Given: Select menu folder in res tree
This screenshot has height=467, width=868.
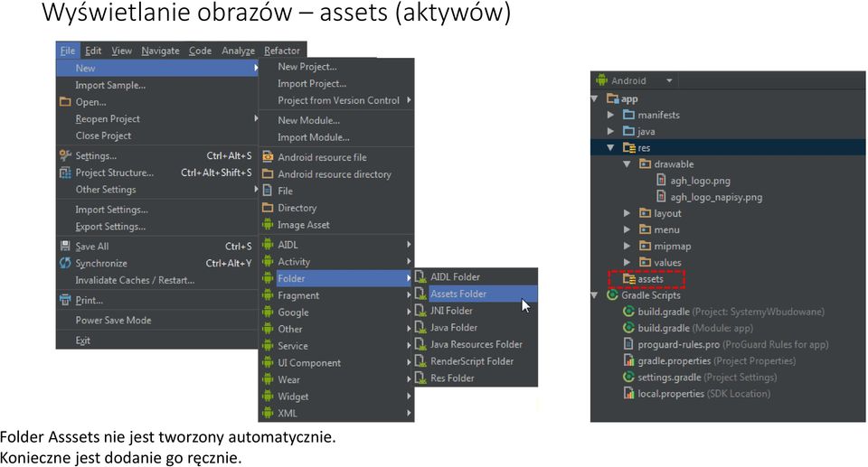Looking at the screenshot, I should (666, 229).
